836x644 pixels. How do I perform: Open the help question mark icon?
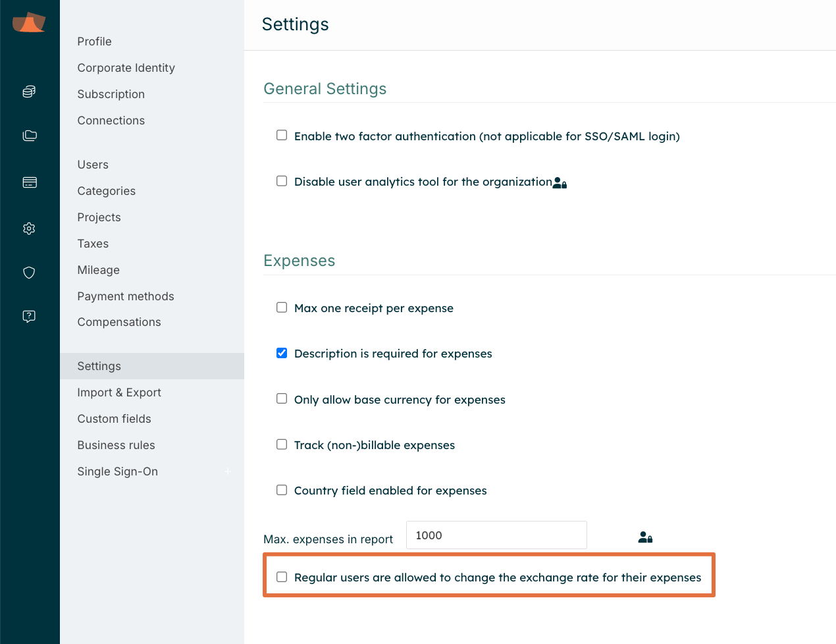pos(29,316)
